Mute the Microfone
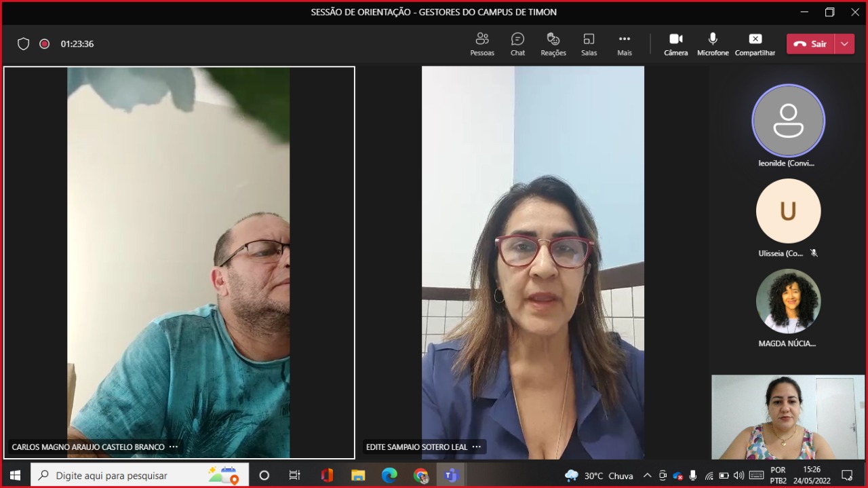This screenshot has height=488, width=868. (x=713, y=44)
